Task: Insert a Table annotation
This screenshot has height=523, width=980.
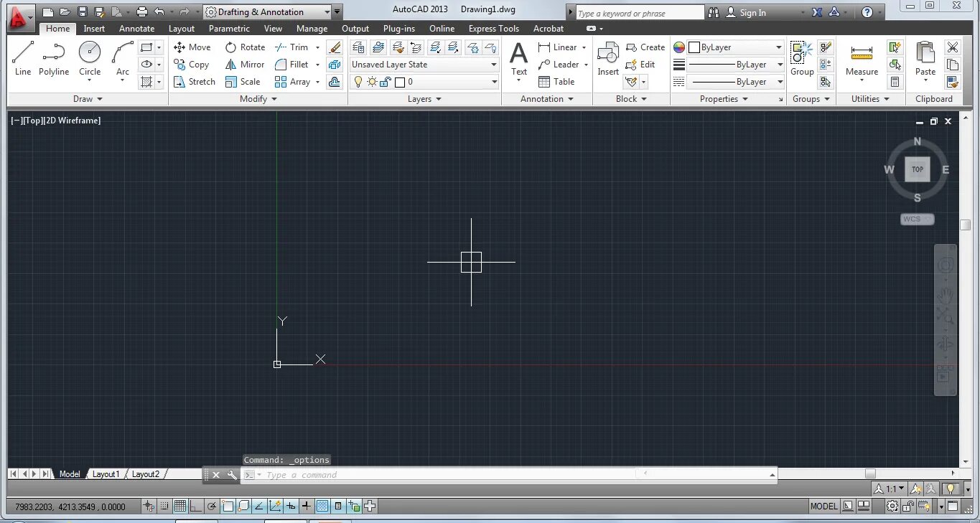Action: 556,82
